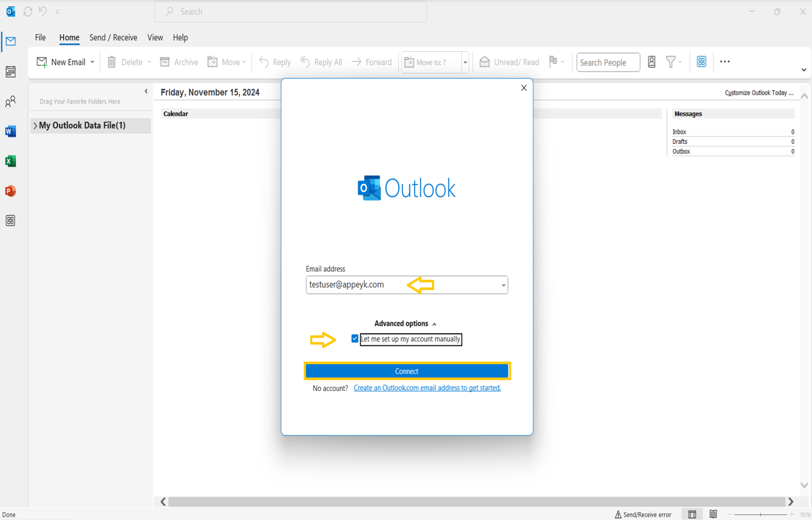Launch Word from the sidebar

(11, 132)
